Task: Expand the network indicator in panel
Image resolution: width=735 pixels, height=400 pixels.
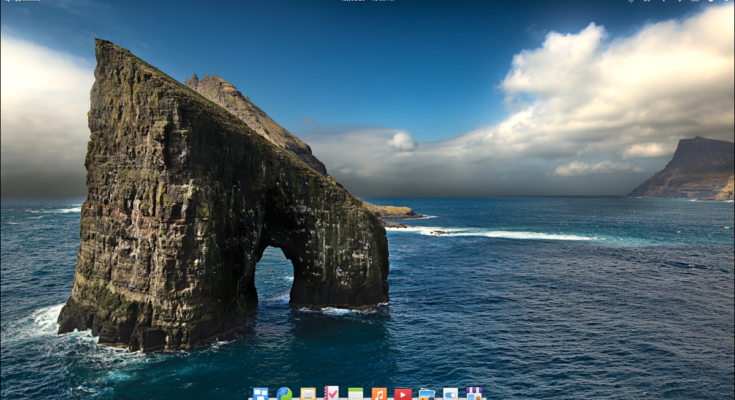Action: [663, 1]
